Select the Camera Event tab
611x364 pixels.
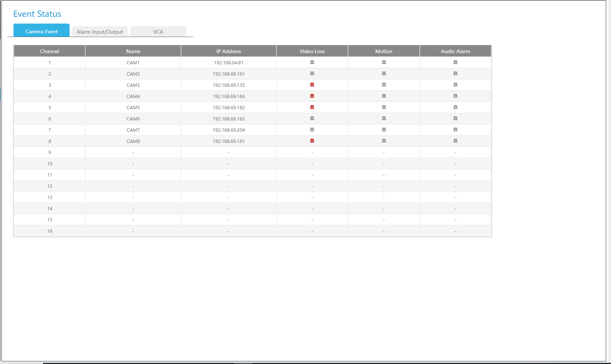(42, 31)
